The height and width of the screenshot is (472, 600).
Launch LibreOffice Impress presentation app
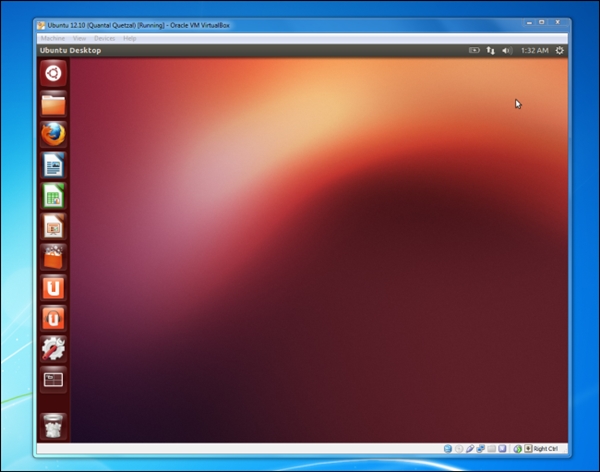(53, 226)
